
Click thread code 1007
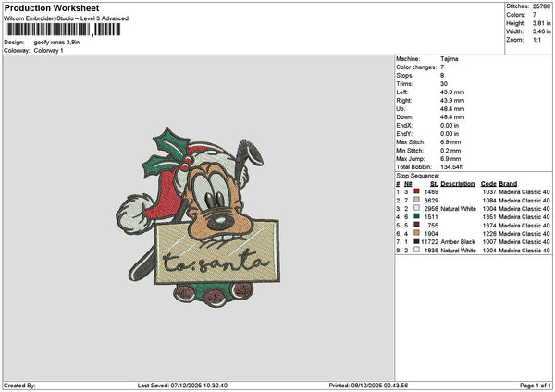(489, 242)
